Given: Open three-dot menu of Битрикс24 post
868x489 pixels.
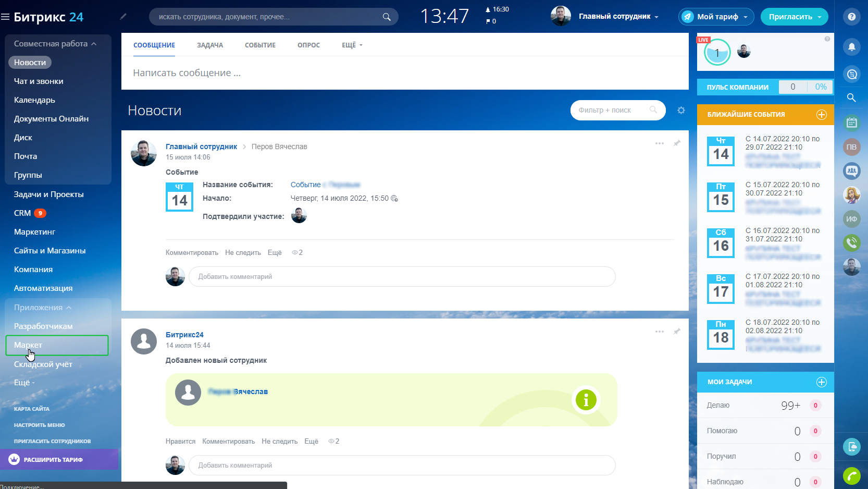Looking at the screenshot, I should pyautogui.click(x=660, y=332).
